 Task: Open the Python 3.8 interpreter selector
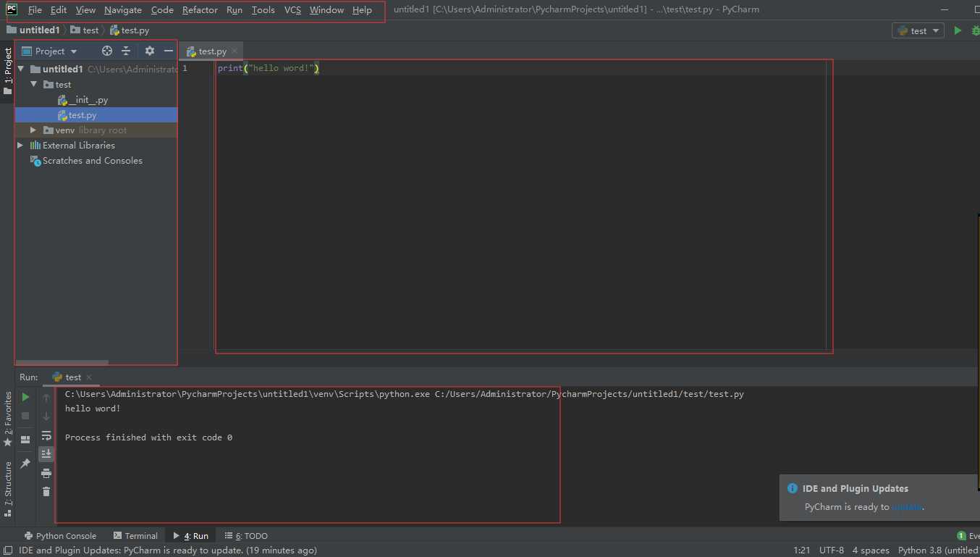pyautogui.click(x=939, y=550)
